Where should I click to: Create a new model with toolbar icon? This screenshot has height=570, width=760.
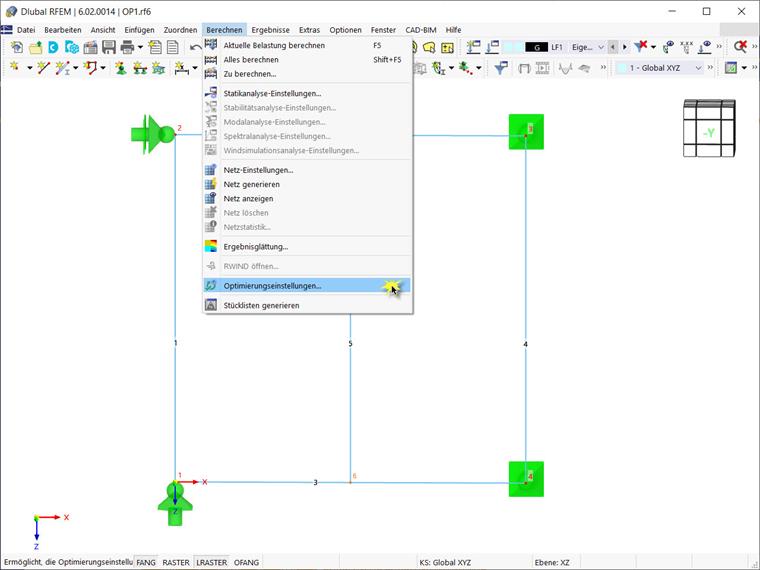tap(16, 47)
